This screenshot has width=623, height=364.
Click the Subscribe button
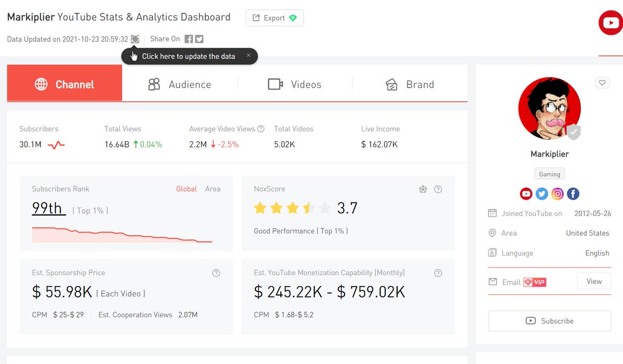coord(550,321)
